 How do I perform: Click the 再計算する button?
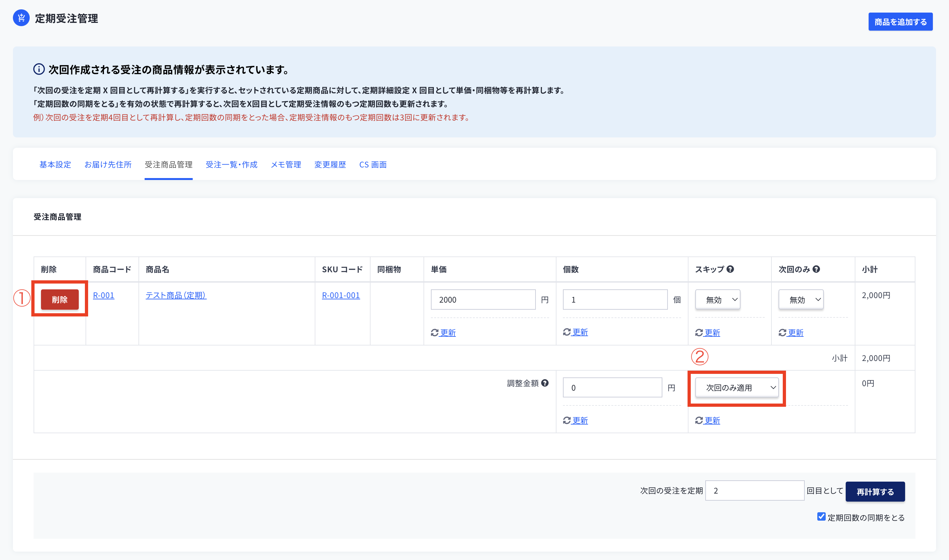pos(875,492)
